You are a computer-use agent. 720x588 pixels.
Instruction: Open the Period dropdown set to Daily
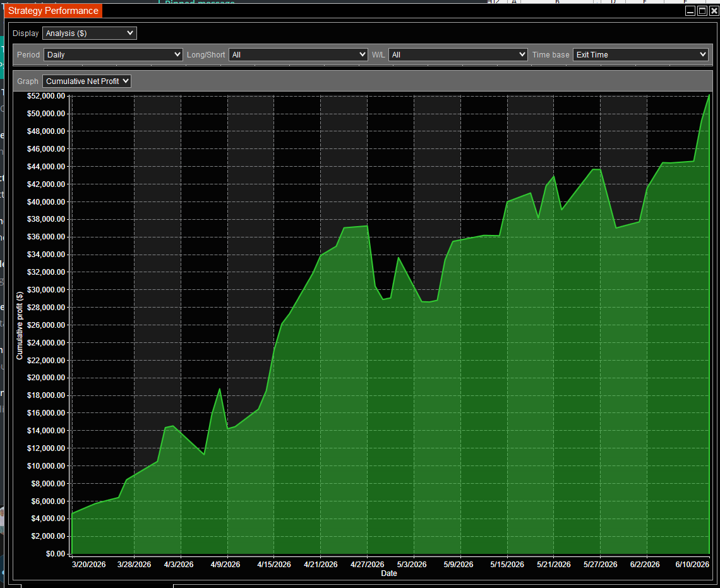[x=113, y=54]
